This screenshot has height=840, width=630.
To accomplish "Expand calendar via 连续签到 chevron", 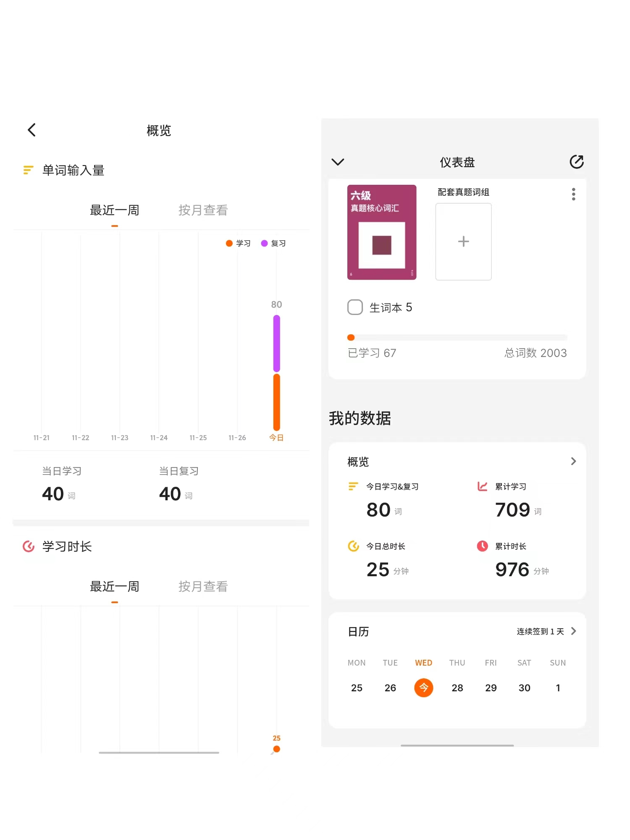I will [x=573, y=631].
